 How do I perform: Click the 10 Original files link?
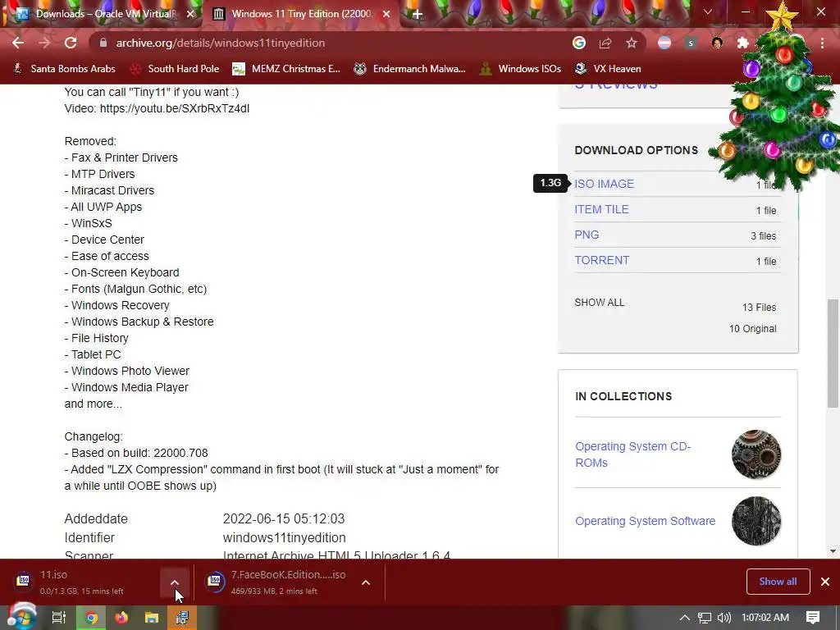click(752, 329)
